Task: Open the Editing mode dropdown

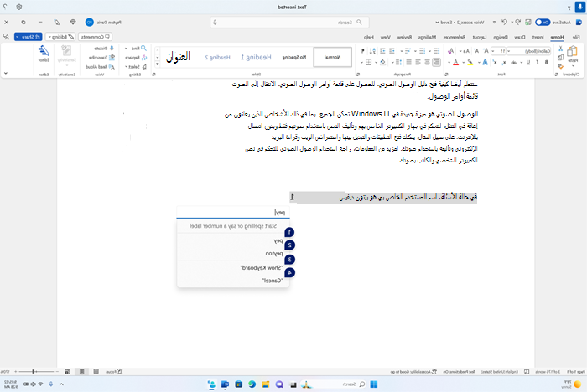Action: 60,37
